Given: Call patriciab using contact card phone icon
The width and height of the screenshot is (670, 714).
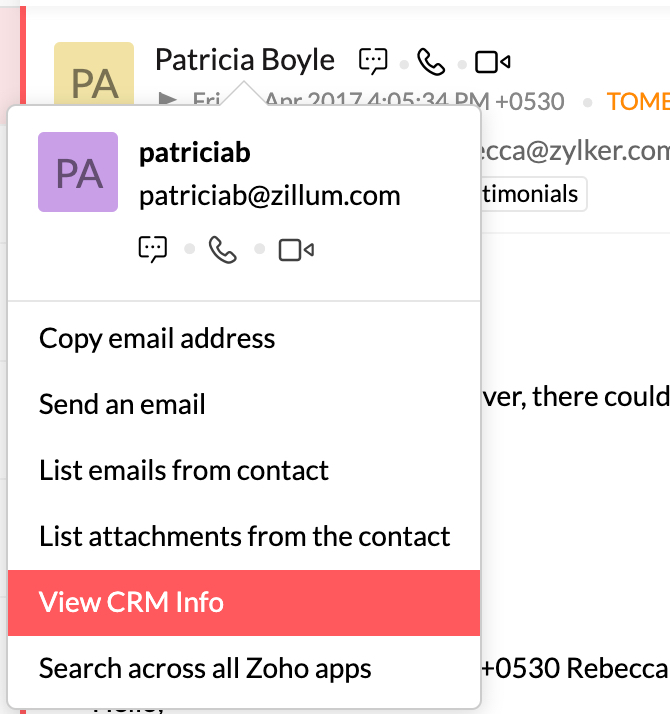Looking at the screenshot, I should [x=223, y=249].
